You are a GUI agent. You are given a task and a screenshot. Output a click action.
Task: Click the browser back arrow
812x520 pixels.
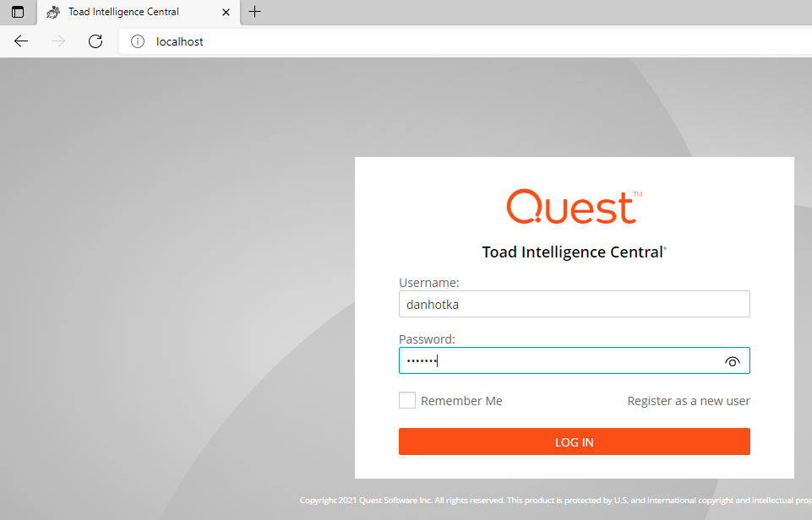(x=21, y=41)
